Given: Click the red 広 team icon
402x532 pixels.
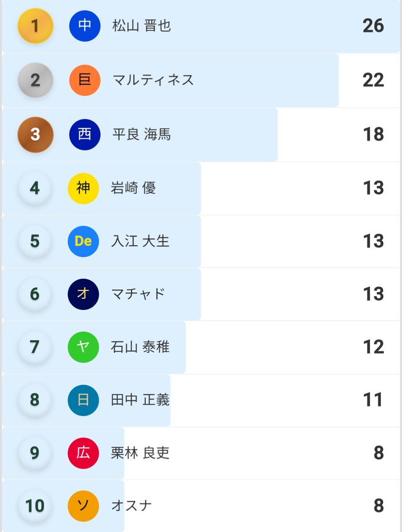Looking at the screenshot, I should [83, 453].
